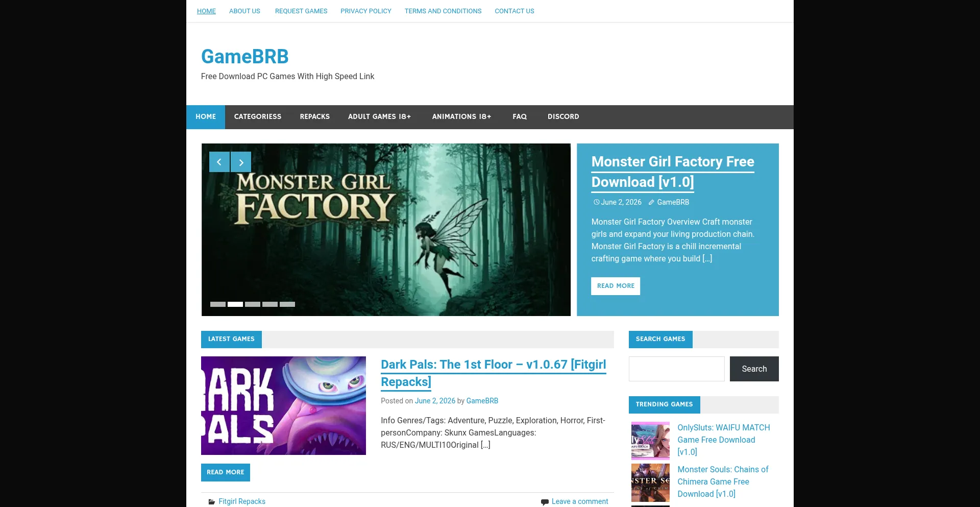This screenshot has width=980, height=507.
Task: Click the GameBRB site title
Action: coord(245,57)
